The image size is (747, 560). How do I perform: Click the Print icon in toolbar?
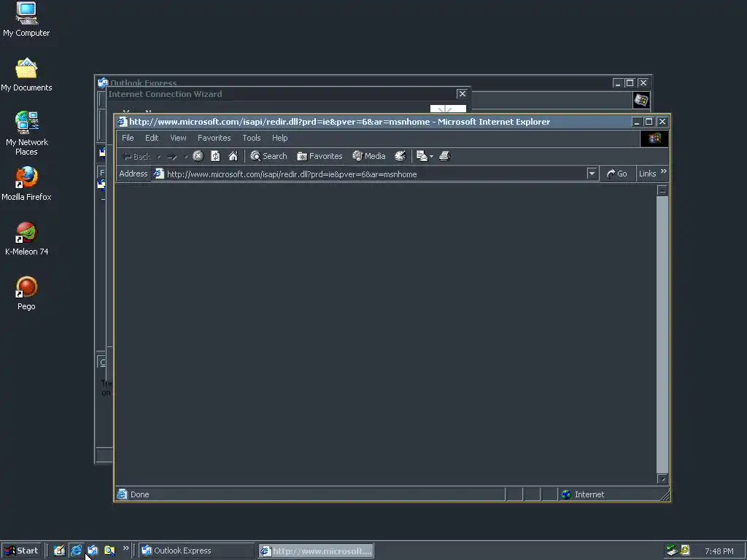pos(445,156)
